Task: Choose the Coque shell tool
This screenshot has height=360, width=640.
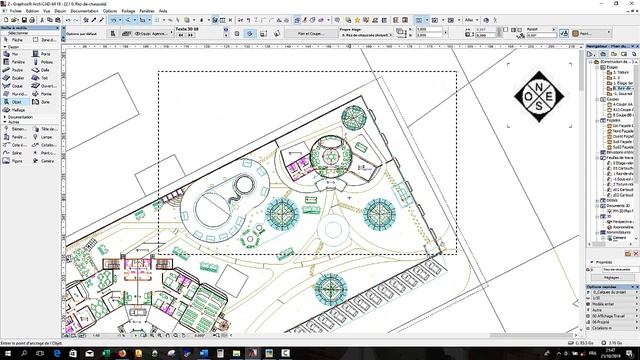Action: (13, 86)
